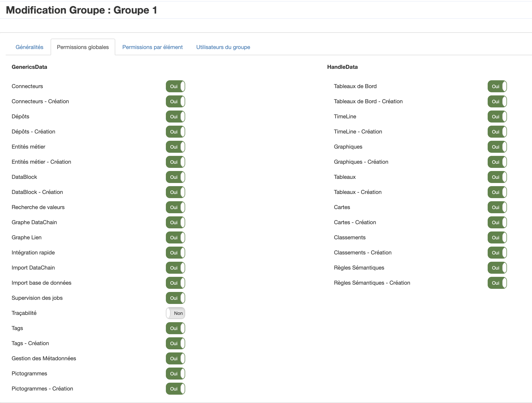Disable Graphe DataChain permission
Image resolution: width=532 pixels, height=403 pixels.
pyautogui.click(x=175, y=222)
